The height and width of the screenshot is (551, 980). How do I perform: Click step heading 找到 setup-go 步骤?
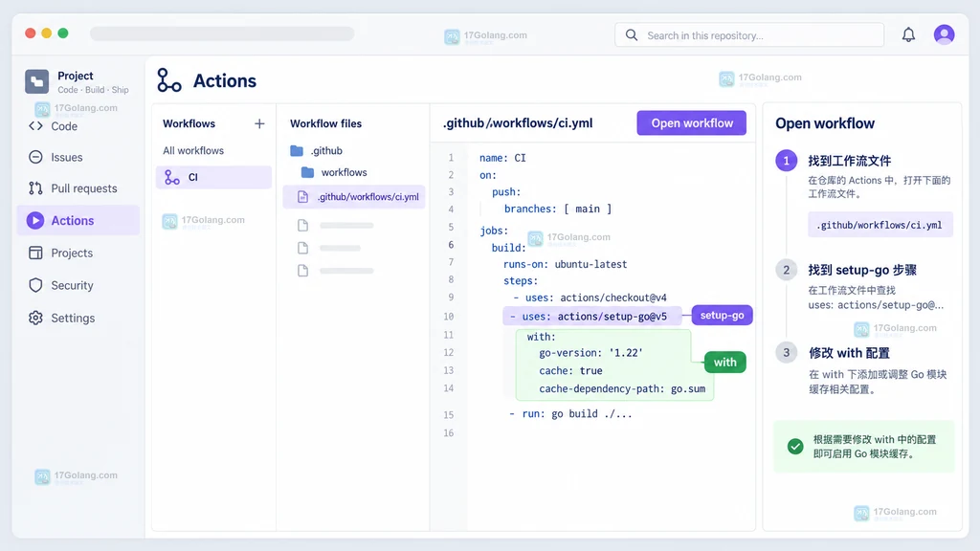[862, 271]
